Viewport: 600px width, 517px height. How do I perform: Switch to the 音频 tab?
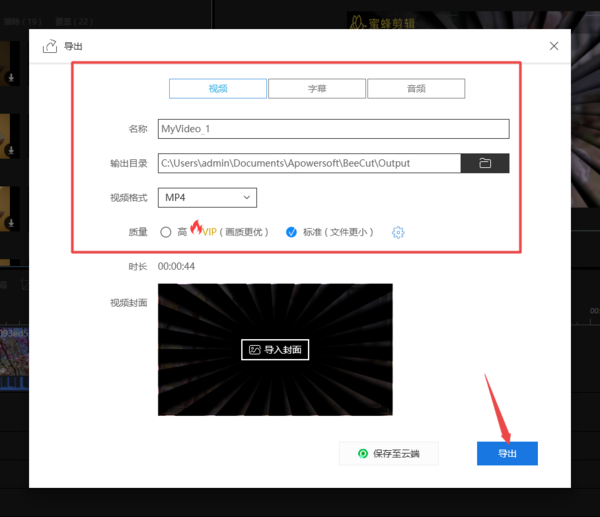pyautogui.click(x=416, y=89)
